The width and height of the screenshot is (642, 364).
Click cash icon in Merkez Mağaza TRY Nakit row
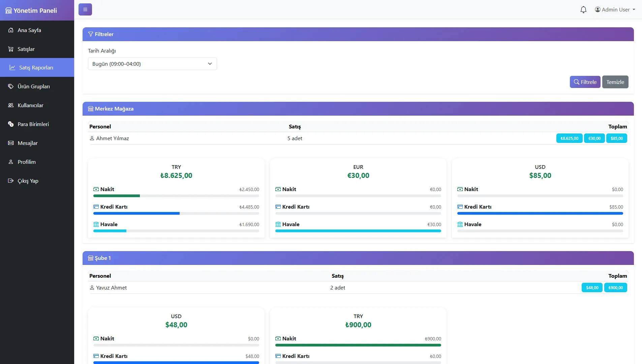(96, 189)
